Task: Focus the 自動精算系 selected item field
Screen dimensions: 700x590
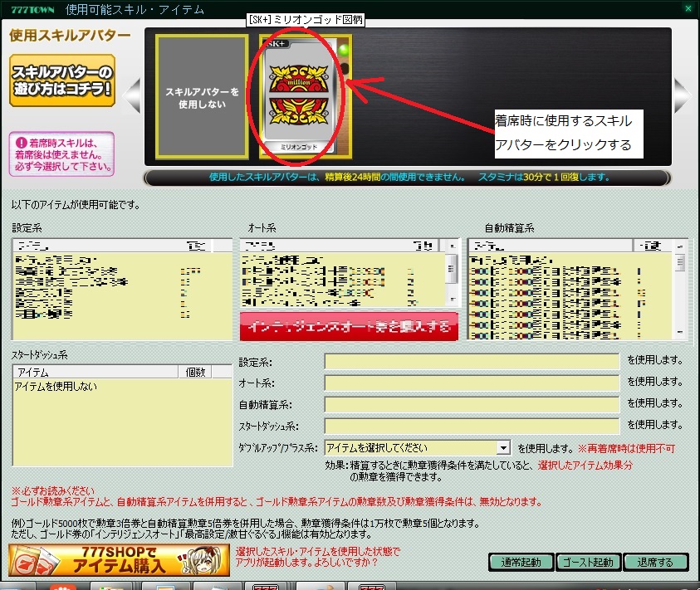Action: [472, 404]
